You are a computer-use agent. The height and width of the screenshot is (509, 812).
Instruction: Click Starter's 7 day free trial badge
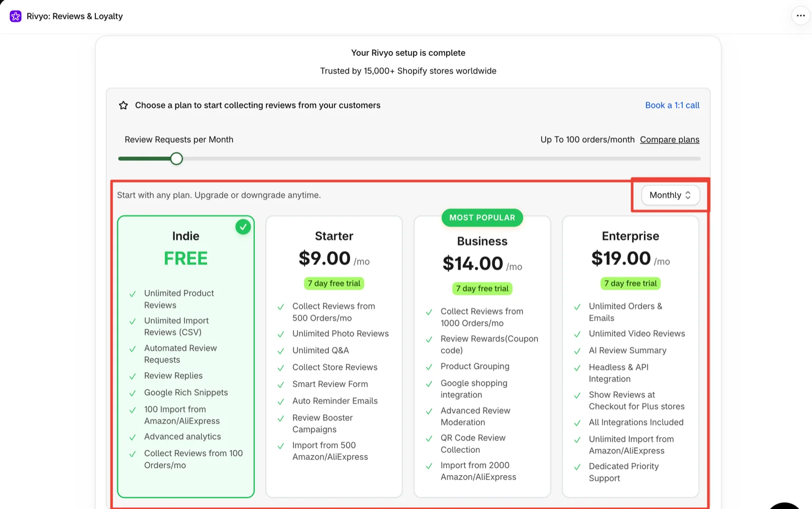pyautogui.click(x=334, y=284)
